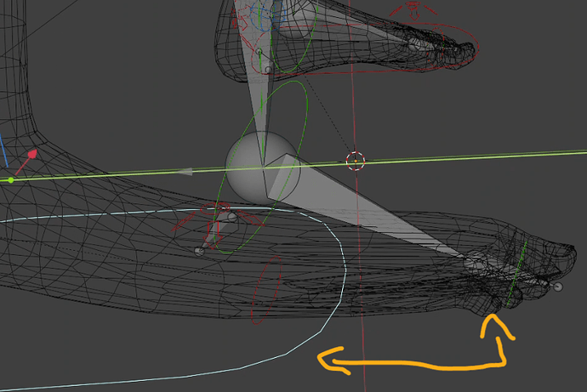
Task: Click the red arrow widget above the upper foot
Action: pos(413,10)
